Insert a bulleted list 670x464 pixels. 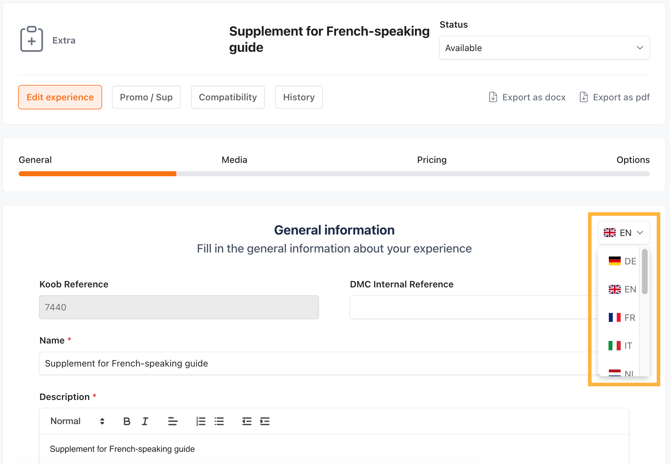coord(219,421)
